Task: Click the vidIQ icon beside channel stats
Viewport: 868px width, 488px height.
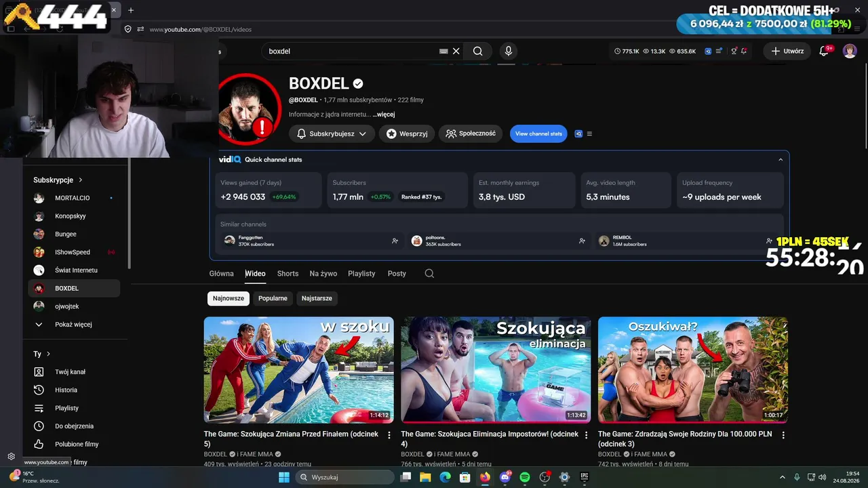Action: [578, 134]
